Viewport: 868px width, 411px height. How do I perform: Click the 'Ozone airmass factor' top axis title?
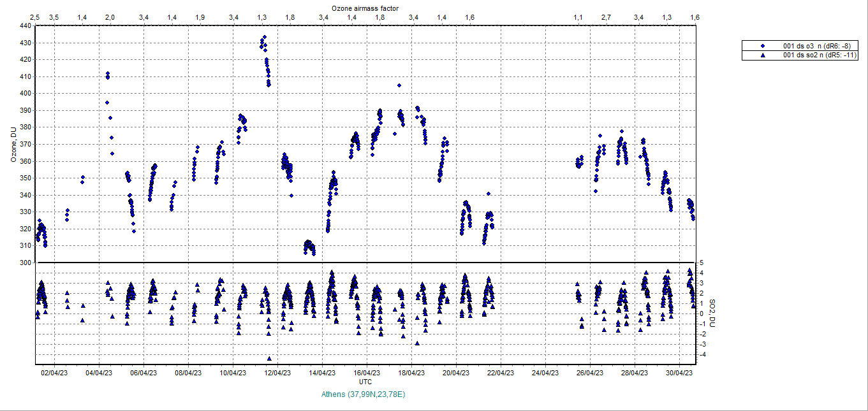[365, 8]
